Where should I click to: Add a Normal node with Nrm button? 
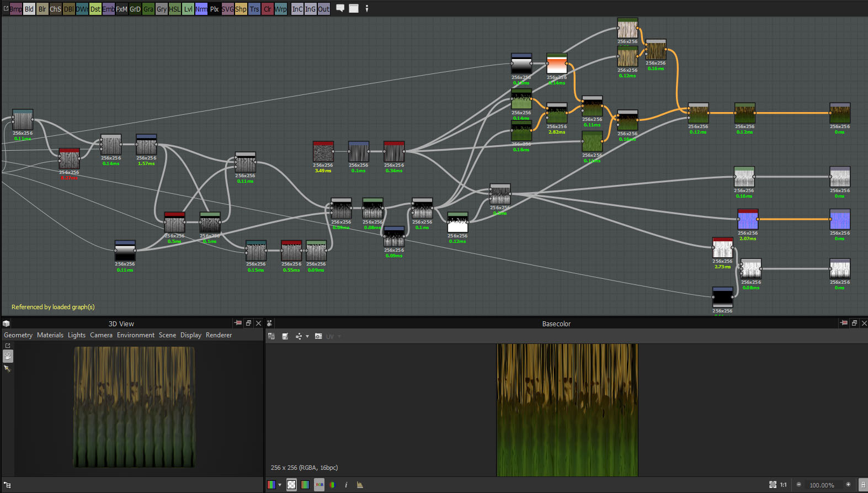point(201,9)
